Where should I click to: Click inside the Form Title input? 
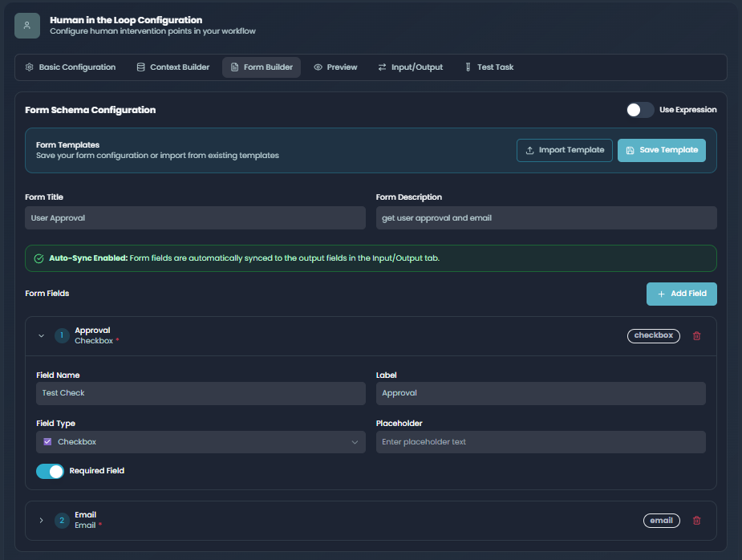coord(197,217)
